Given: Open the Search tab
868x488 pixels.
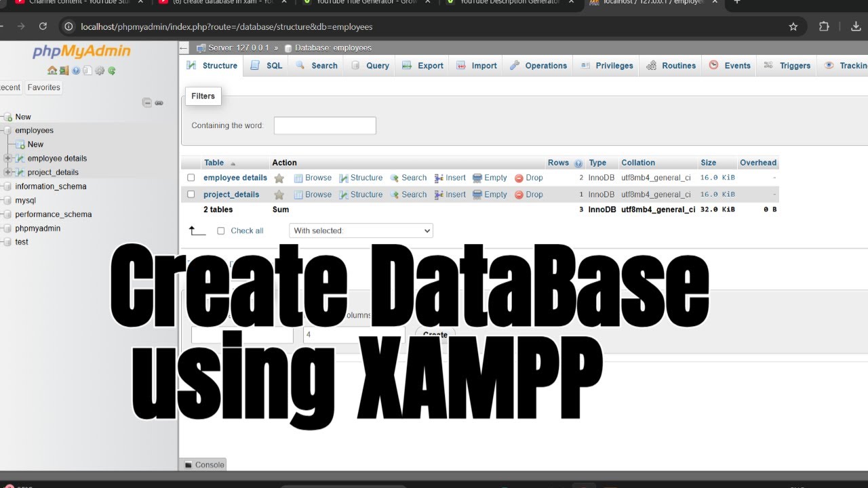Looking at the screenshot, I should click(316, 66).
